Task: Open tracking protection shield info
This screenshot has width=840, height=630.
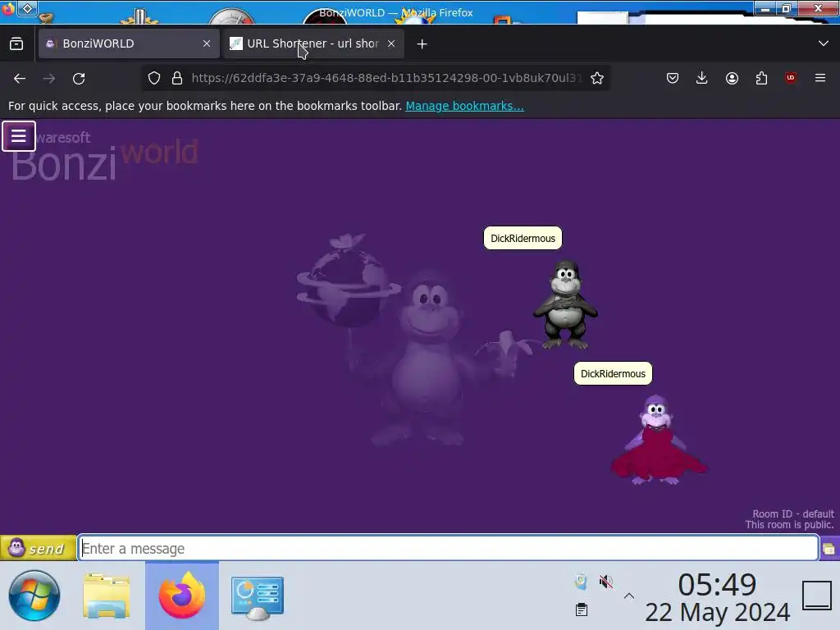Action: tap(154, 78)
